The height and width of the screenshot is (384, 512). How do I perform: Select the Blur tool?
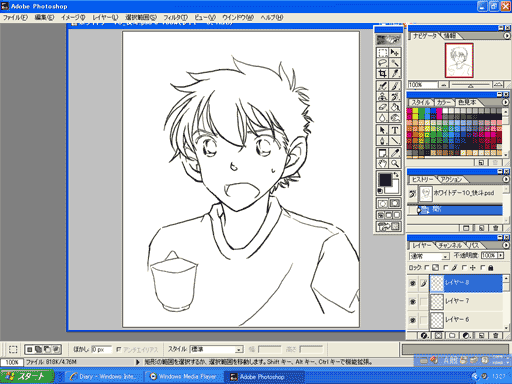click(382, 117)
